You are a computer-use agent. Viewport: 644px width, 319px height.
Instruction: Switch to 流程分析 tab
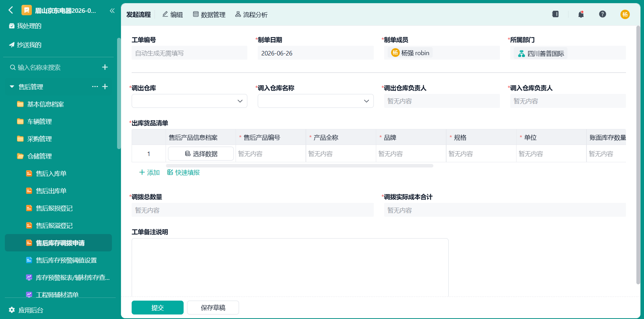point(251,15)
